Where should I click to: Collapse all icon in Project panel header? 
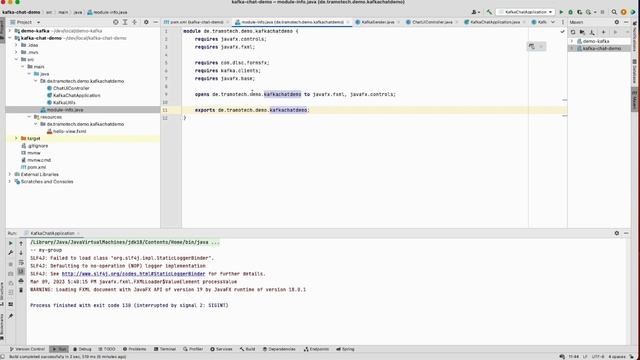[x=134, y=22]
